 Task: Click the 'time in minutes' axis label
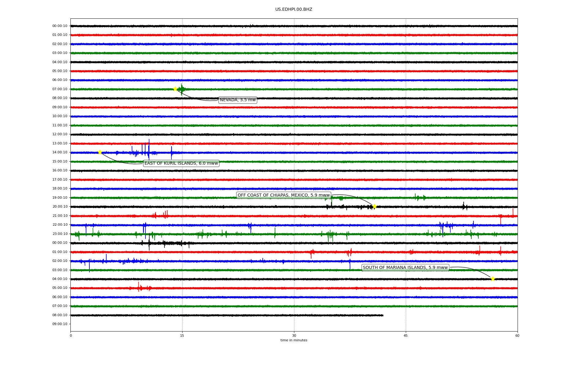294,340
